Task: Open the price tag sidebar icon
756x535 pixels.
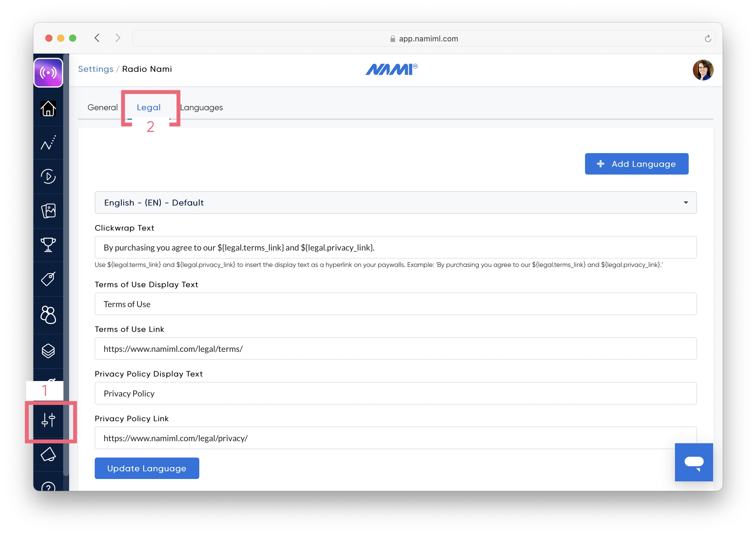Action: (x=48, y=279)
